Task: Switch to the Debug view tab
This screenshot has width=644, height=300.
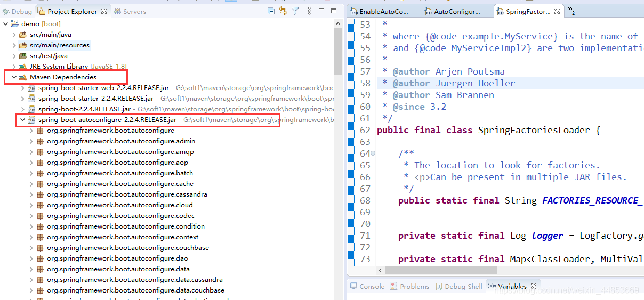Action: (x=17, y=11)
